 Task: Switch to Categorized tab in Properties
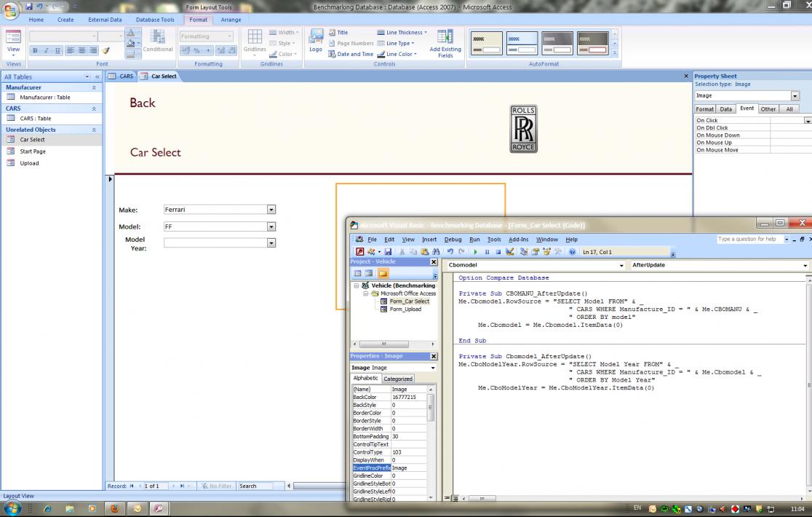coord(398,379)
